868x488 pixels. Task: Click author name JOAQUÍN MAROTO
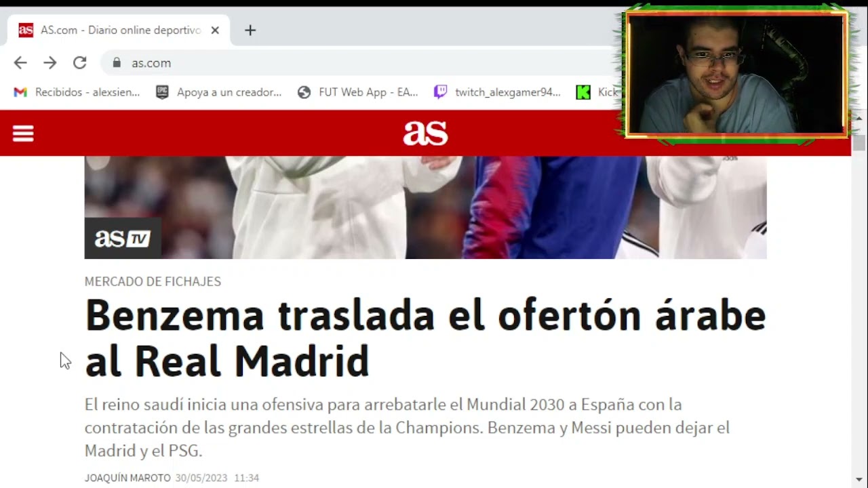(x=127, y=478)
